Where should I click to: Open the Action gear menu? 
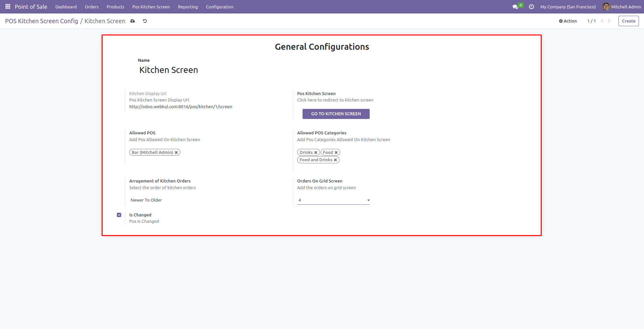point(568,21)
